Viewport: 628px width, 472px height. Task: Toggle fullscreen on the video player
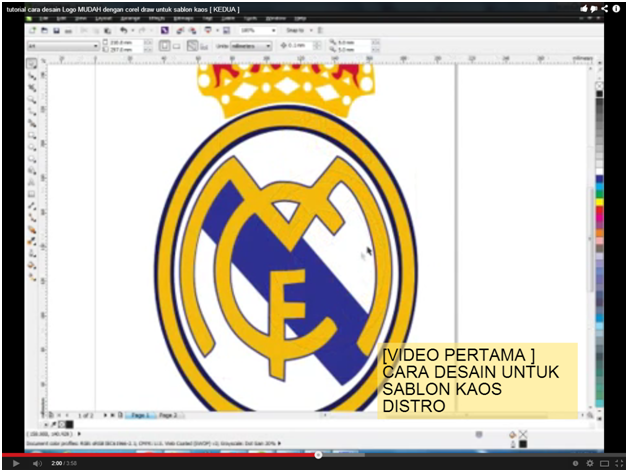[618, 464]
